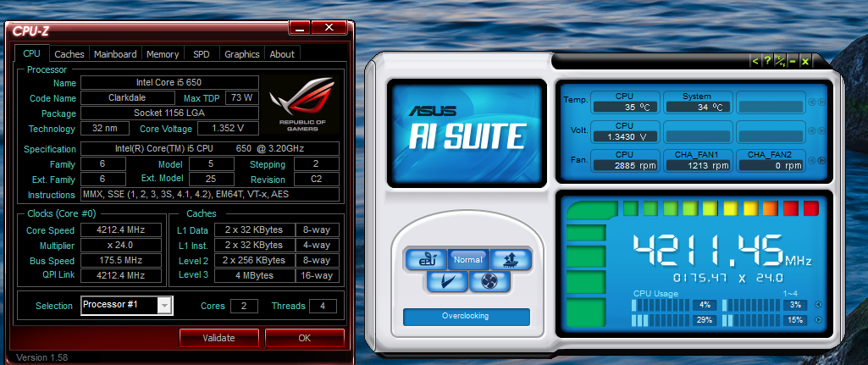Click the right arrow beside the Temp row
Image resolution: width=868 pixels, height=365 pixels.
pos(821,102)
